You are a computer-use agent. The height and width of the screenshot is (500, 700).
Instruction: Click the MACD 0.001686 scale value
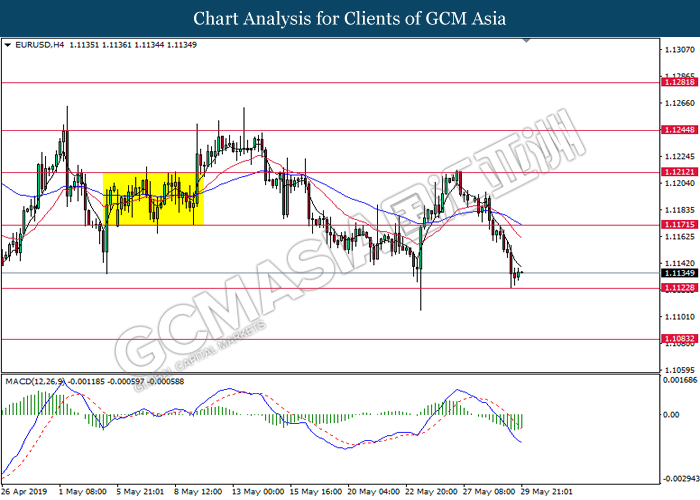coord(680,380)
